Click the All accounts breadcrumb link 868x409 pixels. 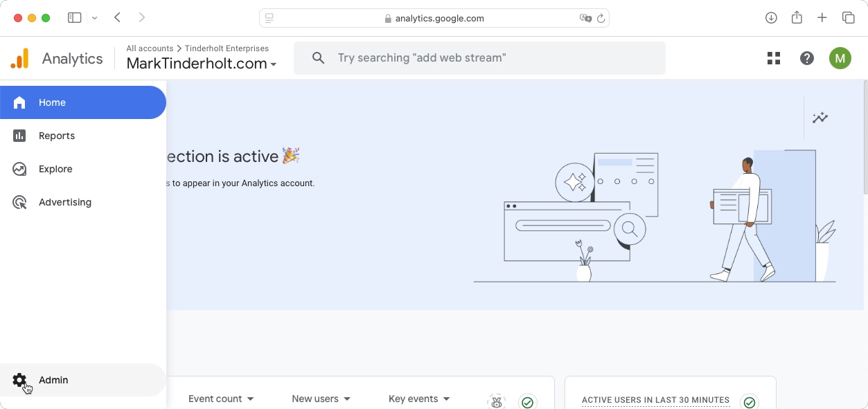150,48
